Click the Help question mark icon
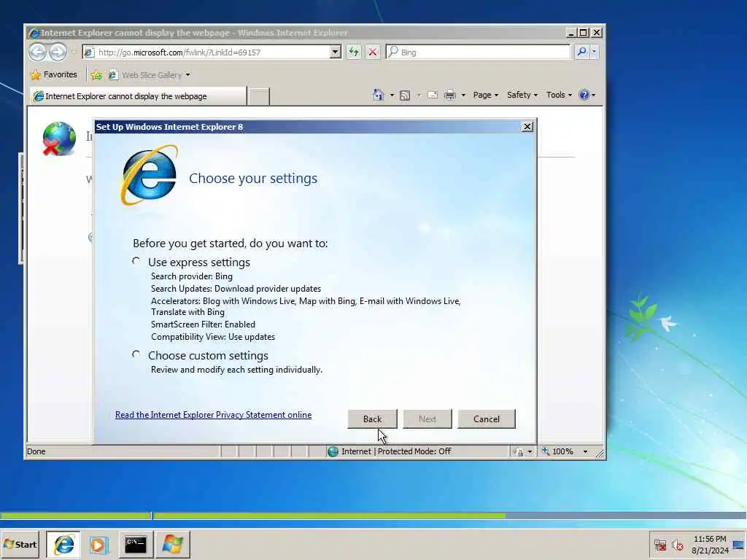This screenshot has height=560, width=747. (x=584, y=95)
